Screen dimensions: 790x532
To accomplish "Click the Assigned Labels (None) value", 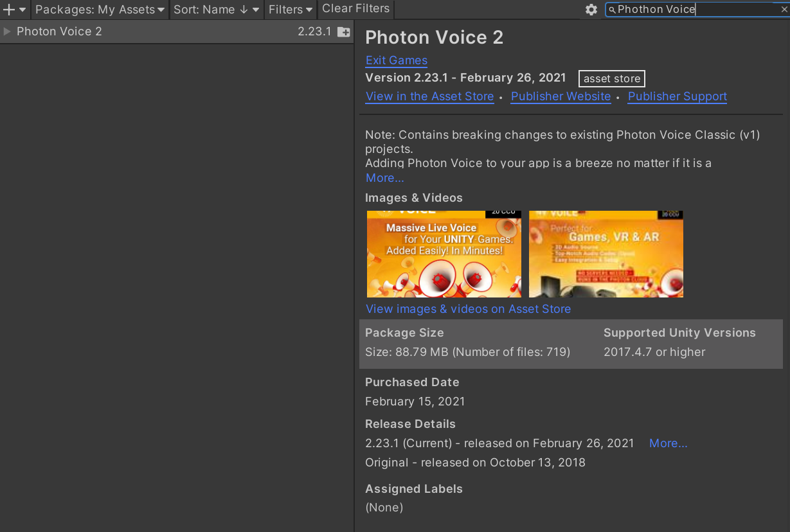I will tap(384, 508).
